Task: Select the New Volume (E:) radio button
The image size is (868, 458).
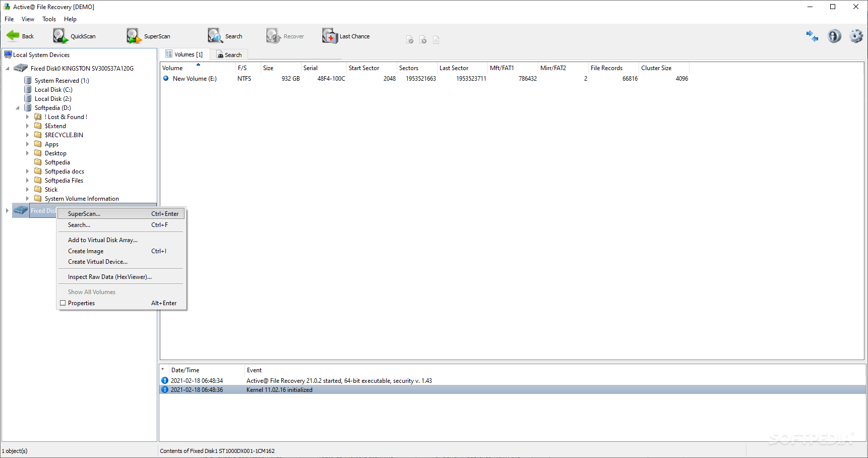Action: 166,78
